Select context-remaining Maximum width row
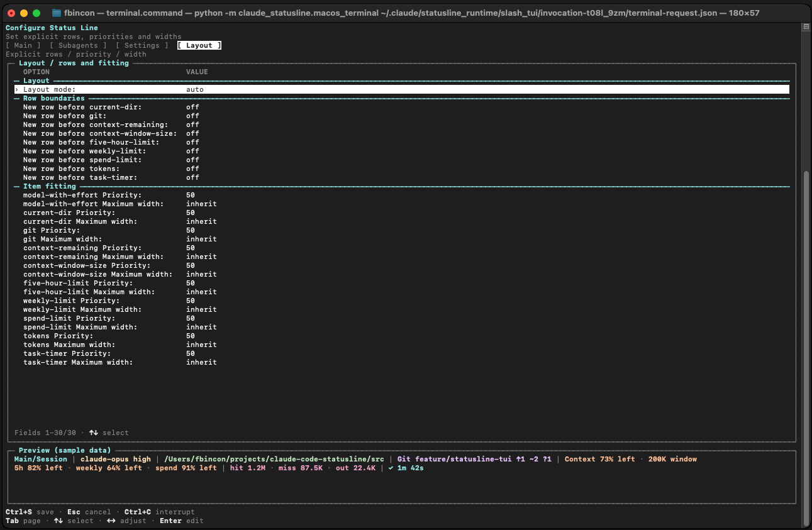 click(x=401, y=257)
